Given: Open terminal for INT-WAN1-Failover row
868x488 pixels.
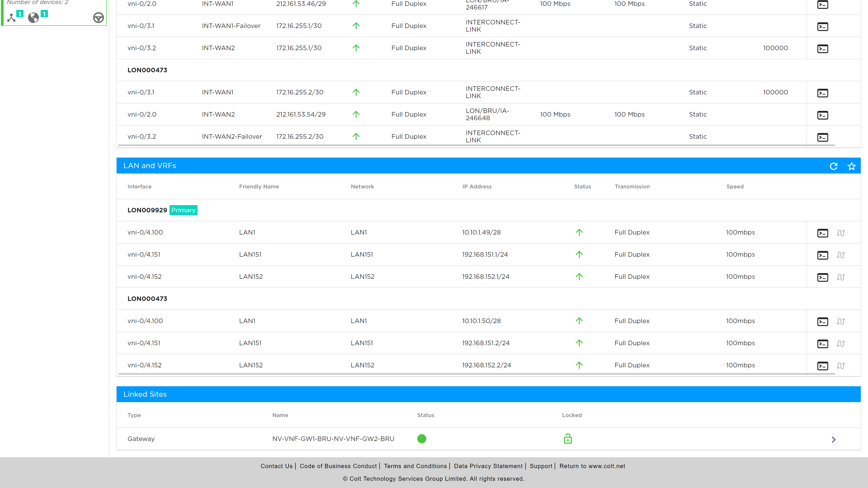Looking at the screenshot, I should tap(823, 27).
